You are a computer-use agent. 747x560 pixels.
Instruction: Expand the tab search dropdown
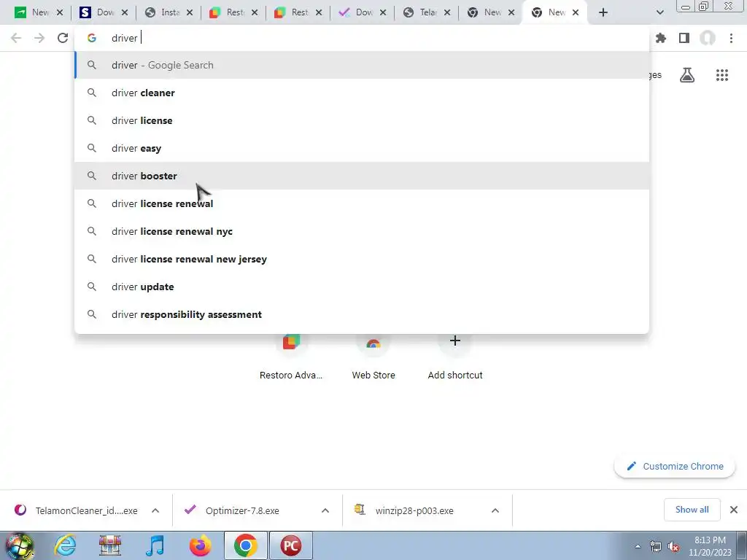coord(659,12)
